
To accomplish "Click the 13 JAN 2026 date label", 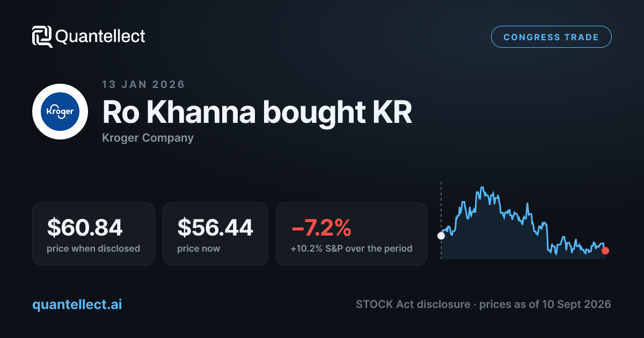I will pos(143,84).
